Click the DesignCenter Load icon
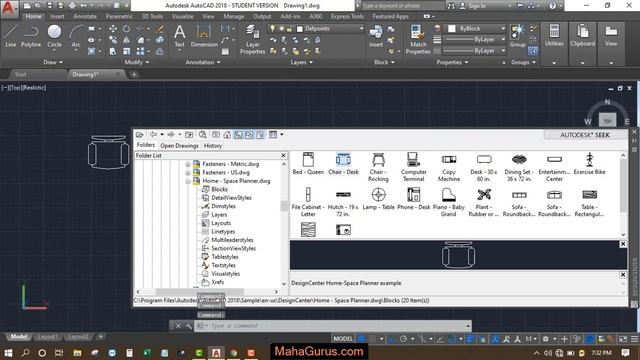640x360 pixels. coord(140,135)
